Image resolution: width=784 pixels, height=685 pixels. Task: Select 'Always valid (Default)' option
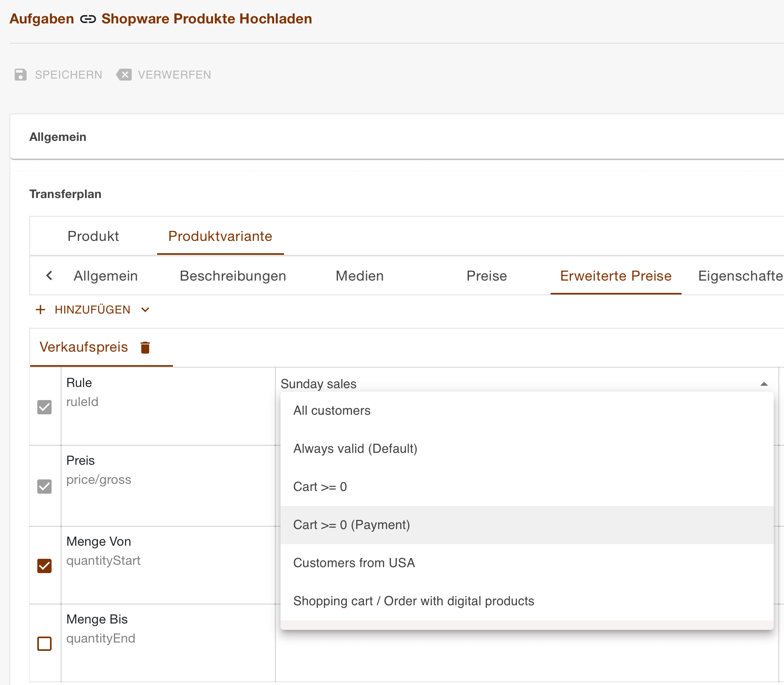527,448
